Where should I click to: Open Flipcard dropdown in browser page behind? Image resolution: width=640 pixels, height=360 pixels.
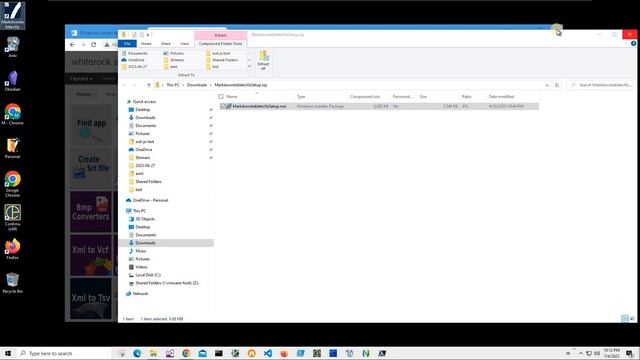tap(81, 78)
